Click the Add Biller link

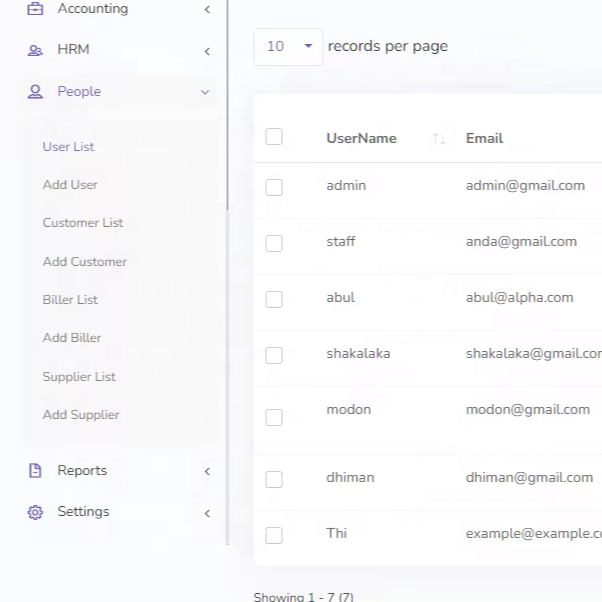click(72, 338)
